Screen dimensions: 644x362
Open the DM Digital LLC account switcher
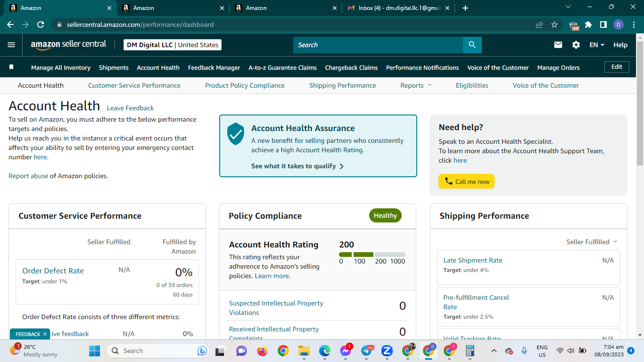point(173,45)
